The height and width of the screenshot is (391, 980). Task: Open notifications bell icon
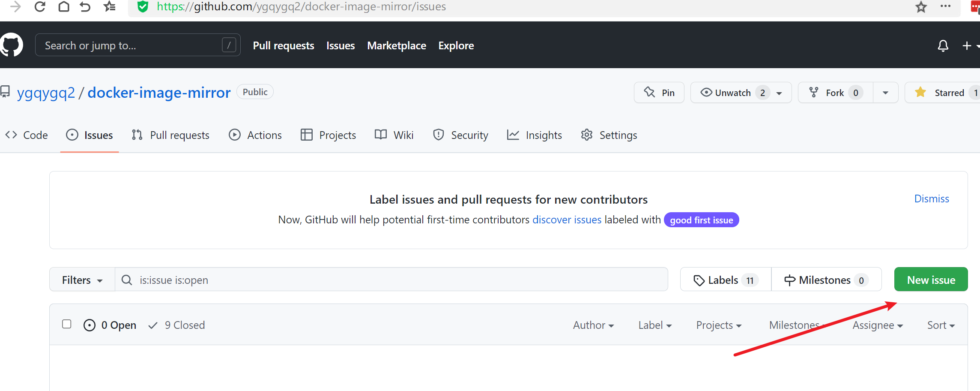click(x=943, y=45)
